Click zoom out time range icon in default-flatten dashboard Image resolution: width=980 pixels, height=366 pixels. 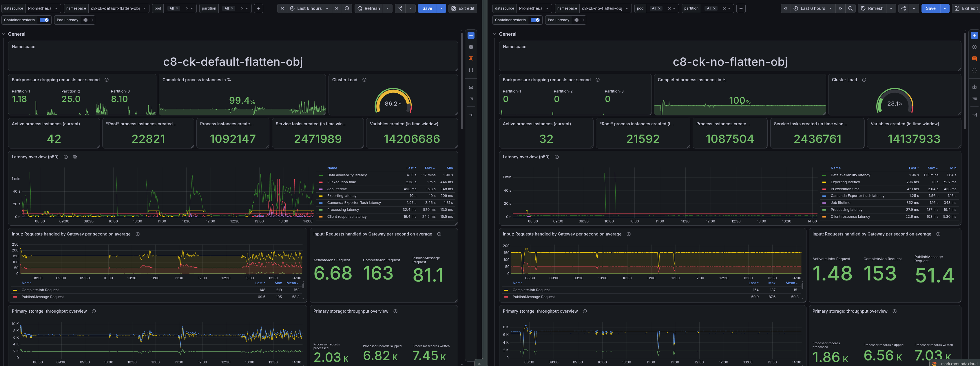[x=347, y=8]
